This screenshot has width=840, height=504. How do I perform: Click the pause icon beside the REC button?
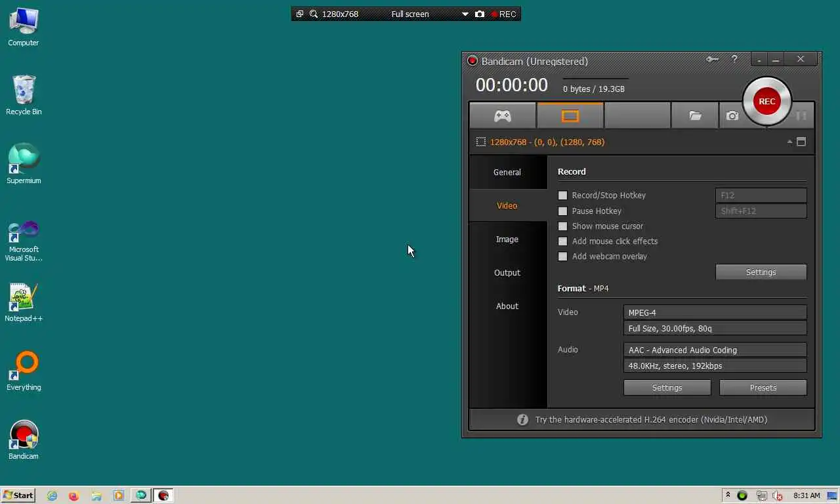(x=801, y=115)
